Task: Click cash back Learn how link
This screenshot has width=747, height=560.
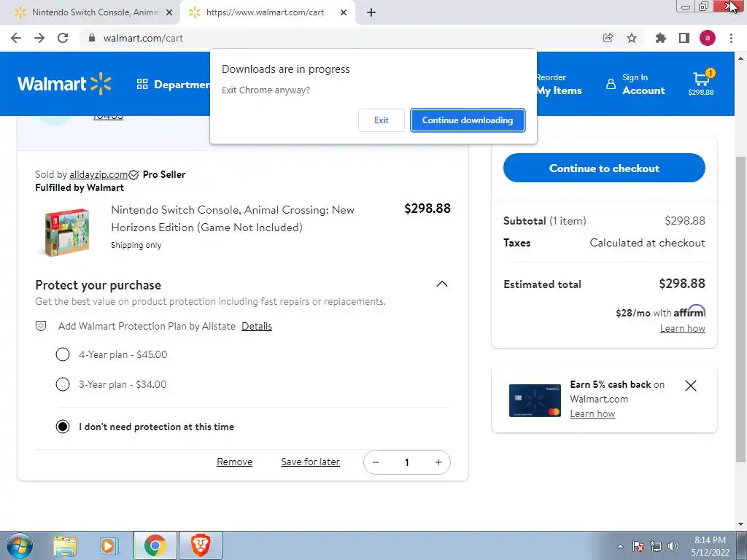Action: [x=592, y=414]
